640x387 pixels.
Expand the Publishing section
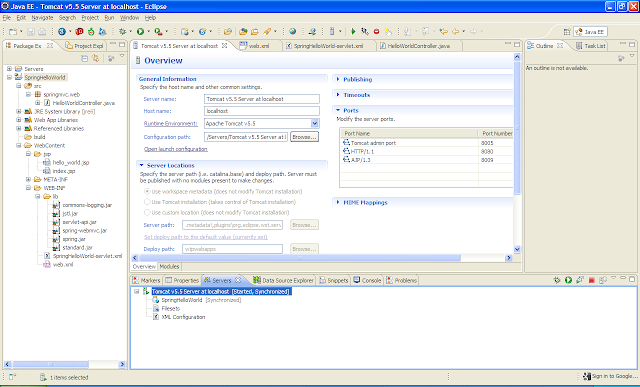338,79
